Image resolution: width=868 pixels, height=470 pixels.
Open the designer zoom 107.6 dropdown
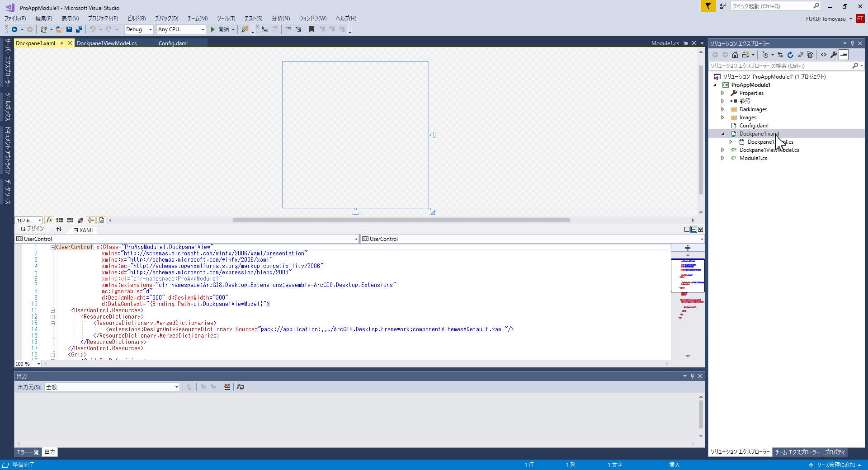(x=29, y=221)
